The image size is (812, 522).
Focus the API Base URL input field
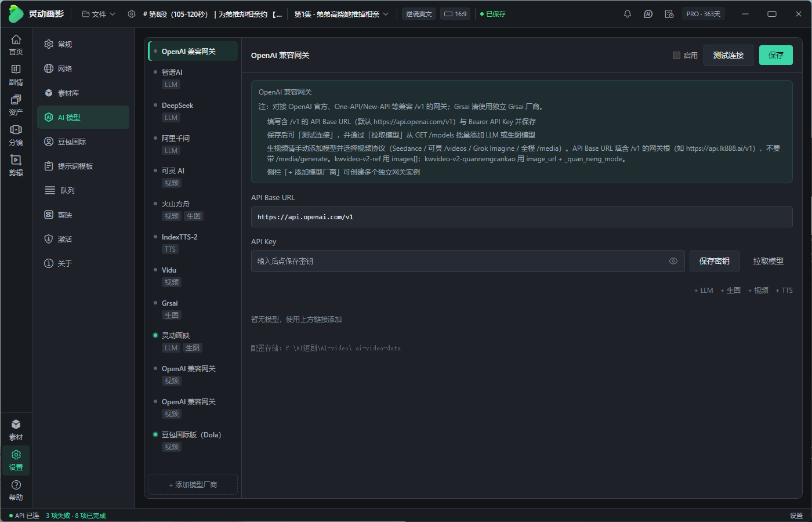522,217
